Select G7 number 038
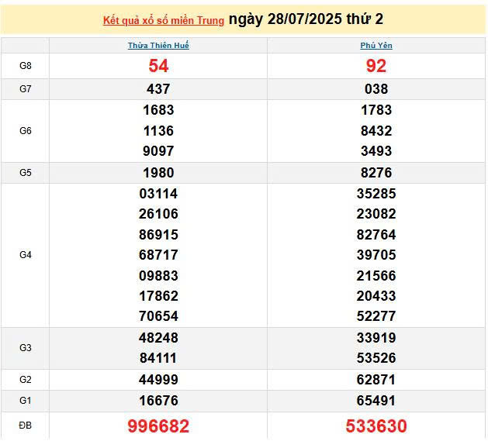Image resolution: width=488 pixels, height=448 pixels. click(376, 89)
